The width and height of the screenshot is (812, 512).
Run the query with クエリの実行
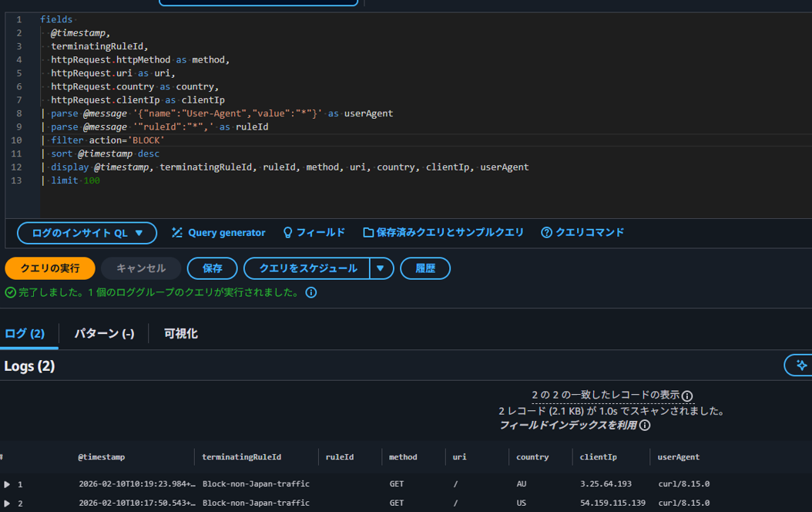tap(50, 268)
